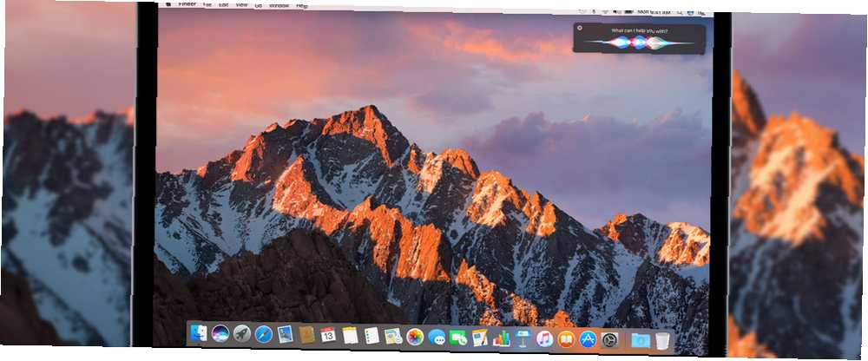
Task: Open App Store icon in Dock
Action: click(588, 338)
